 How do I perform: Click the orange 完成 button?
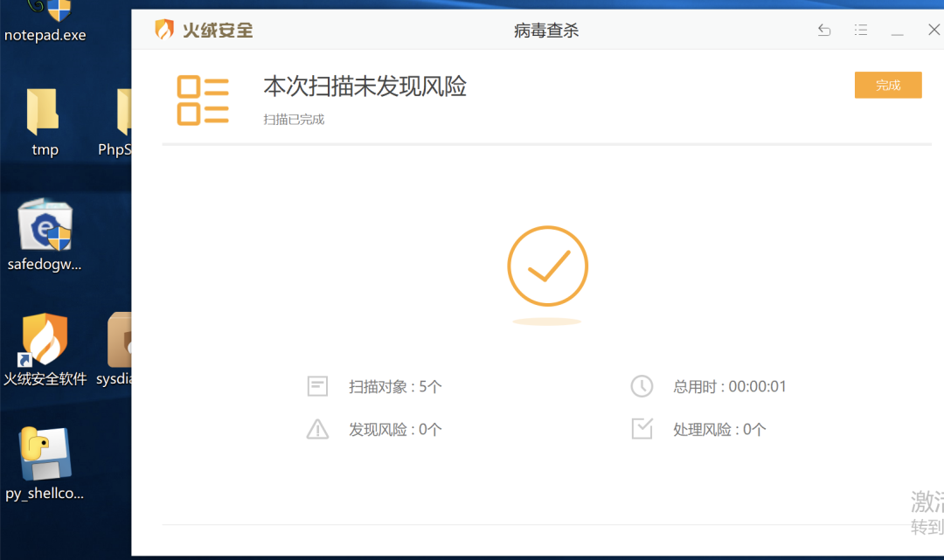[x=888, y=85]
